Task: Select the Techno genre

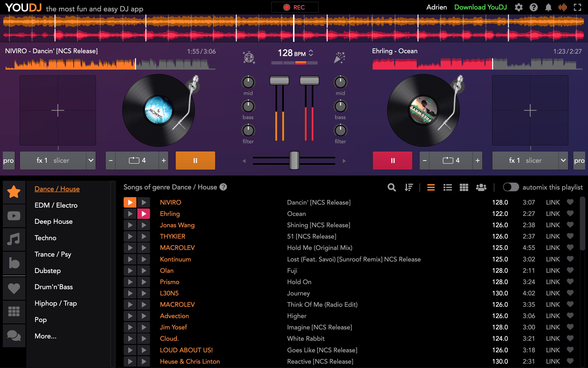Action: tap(46, 238)
